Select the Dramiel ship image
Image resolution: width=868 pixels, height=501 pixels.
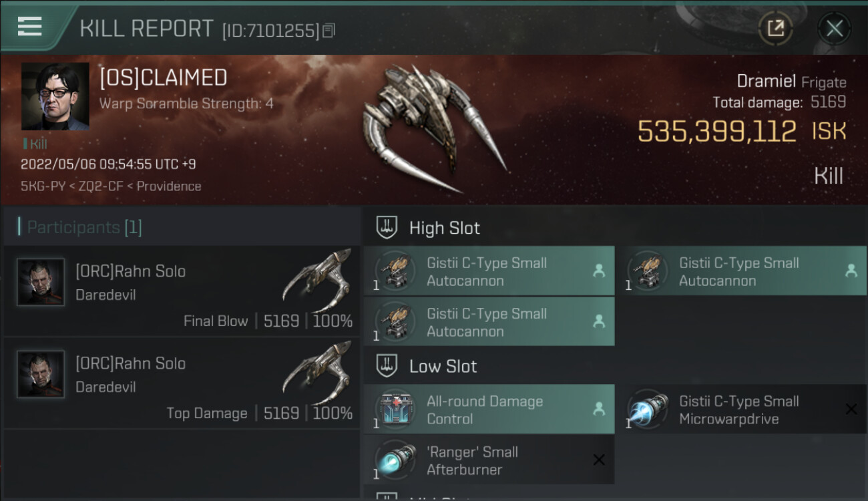435,128
